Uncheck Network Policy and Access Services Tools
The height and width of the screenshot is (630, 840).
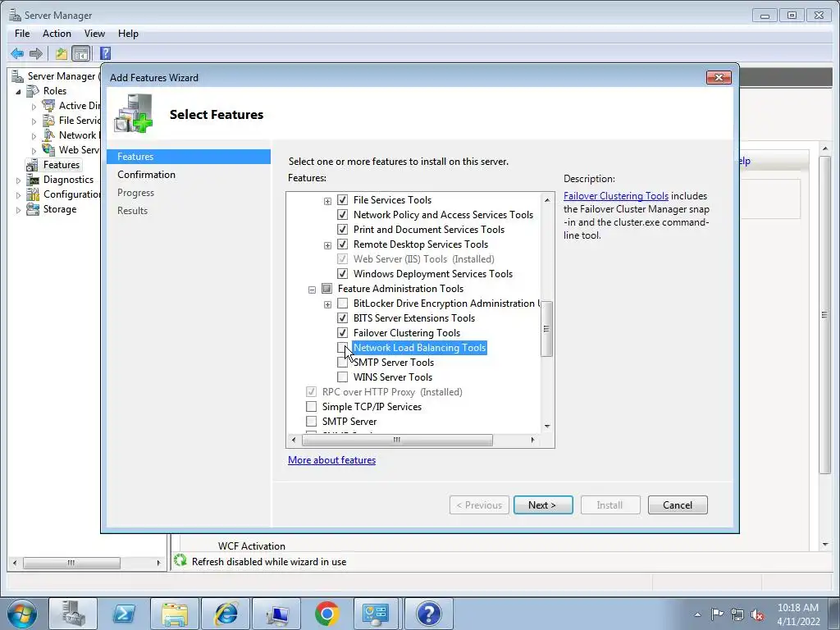(x=342, y=215)
